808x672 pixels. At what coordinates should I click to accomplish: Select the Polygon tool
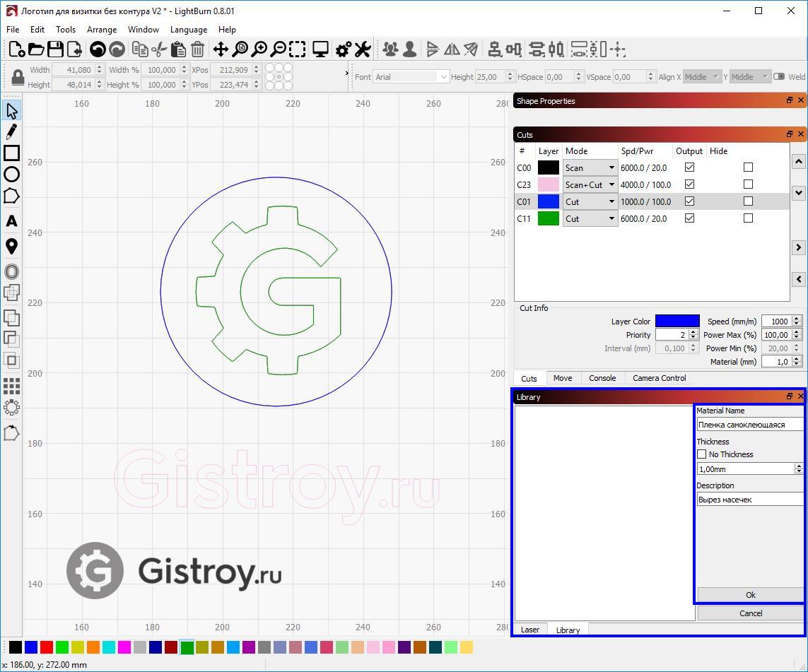coord(11,196)
